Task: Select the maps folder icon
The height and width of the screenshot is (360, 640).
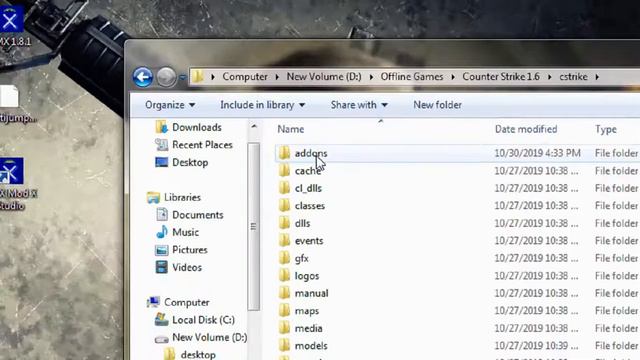Action: [284, 311]
